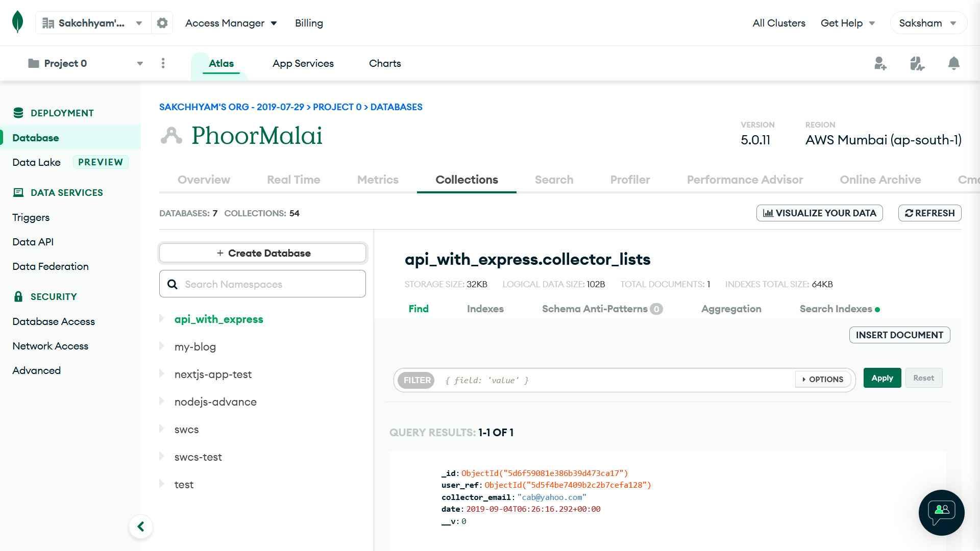Click INSERT DOCUMENT button
This screenshot has height=551, width=980.
[899, 335]
